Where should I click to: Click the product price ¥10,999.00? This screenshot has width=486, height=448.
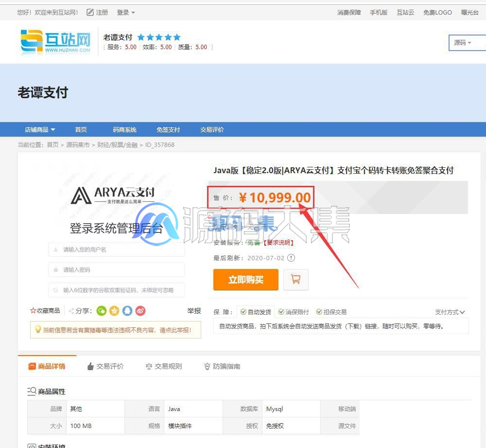275,197
